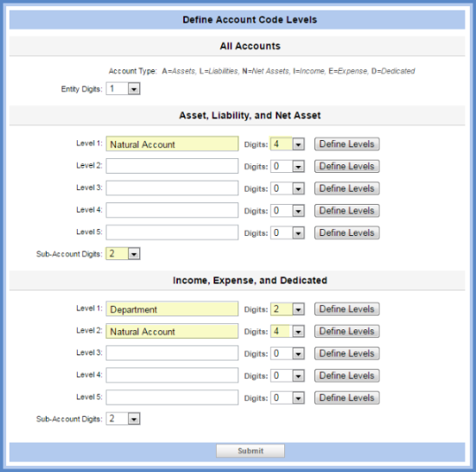Click the Entity Digits label

(x=82, y=89)
